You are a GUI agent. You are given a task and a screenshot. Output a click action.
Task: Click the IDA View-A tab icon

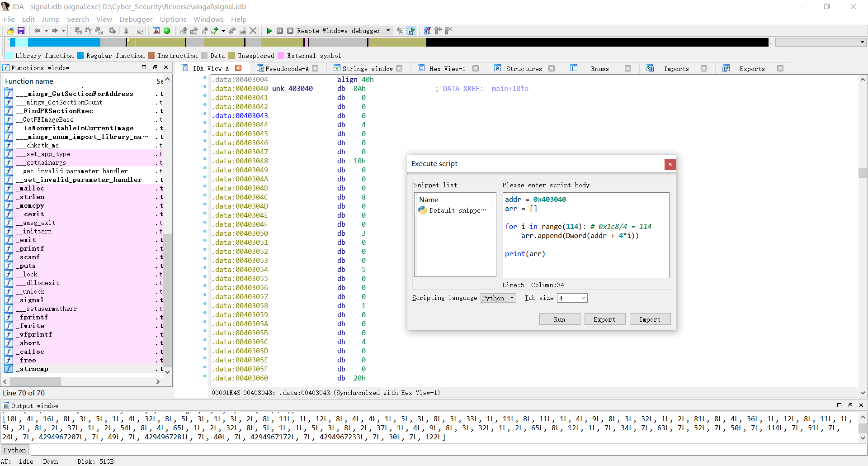point(184,68)
